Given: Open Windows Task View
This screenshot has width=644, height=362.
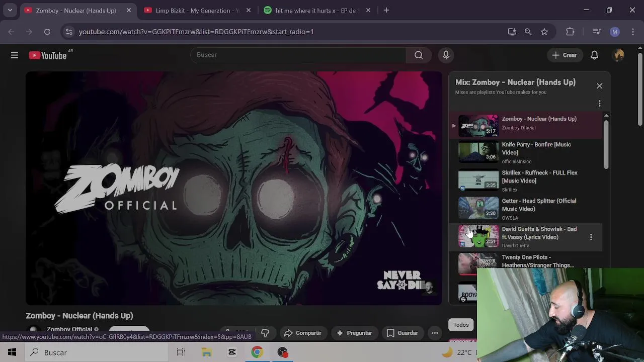Looking at the screenshot, I should 181,352.
